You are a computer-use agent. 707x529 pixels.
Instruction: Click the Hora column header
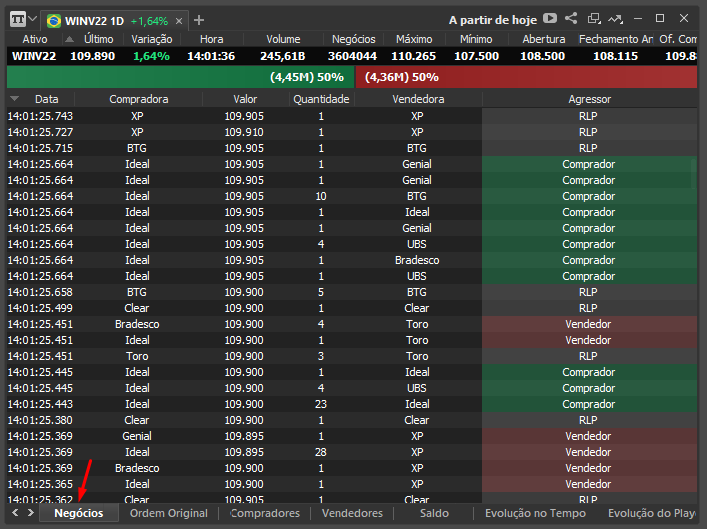[x=211, y=39]
